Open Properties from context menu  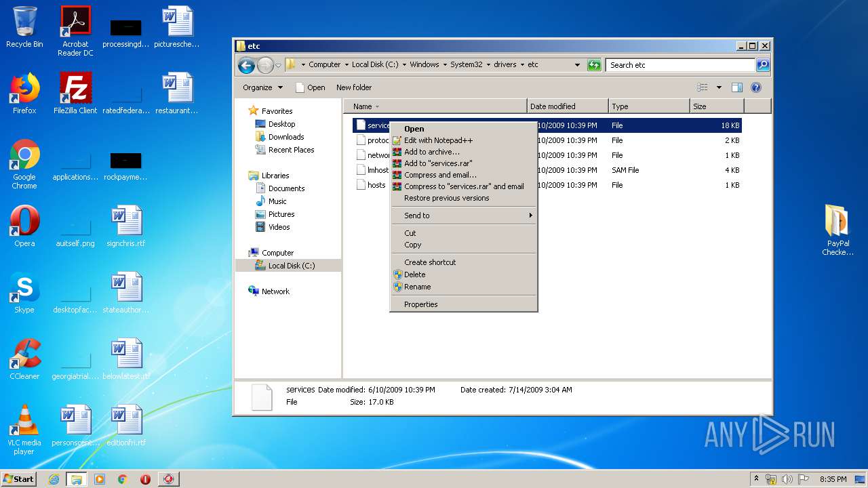click(464, 304)
